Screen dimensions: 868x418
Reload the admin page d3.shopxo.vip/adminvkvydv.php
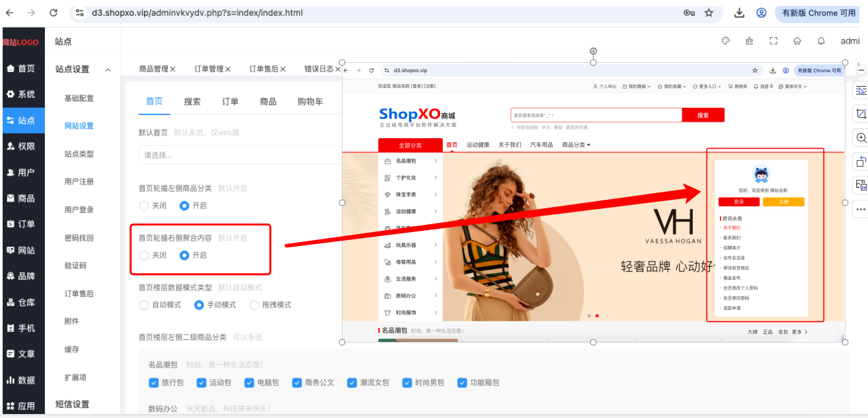click(54, 13)
